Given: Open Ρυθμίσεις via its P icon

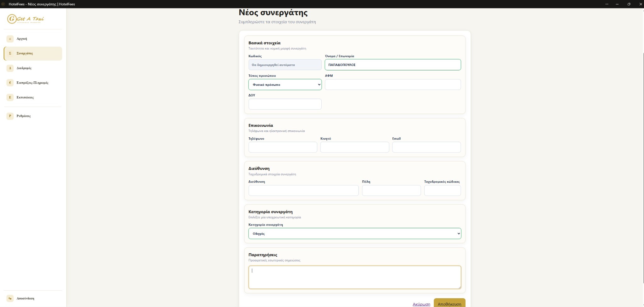Looking at the screenshot, I should (x=10, y=116).
